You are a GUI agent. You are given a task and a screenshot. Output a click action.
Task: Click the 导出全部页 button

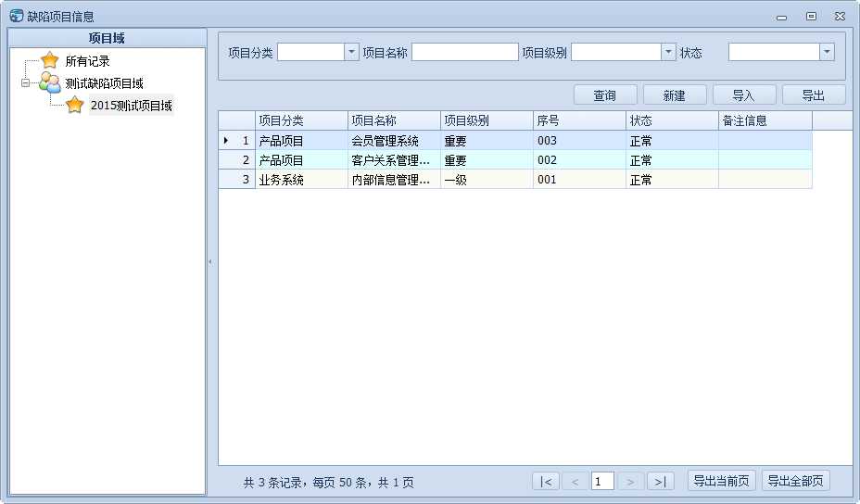796,481
